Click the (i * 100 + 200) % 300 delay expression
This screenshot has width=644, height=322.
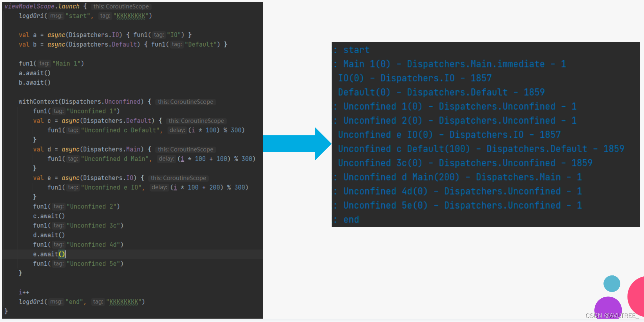point(209,187)
